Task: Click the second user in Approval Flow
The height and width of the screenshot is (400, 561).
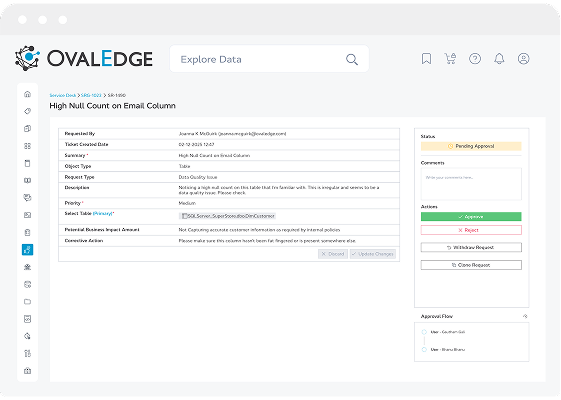Action: tap(448, 350)
